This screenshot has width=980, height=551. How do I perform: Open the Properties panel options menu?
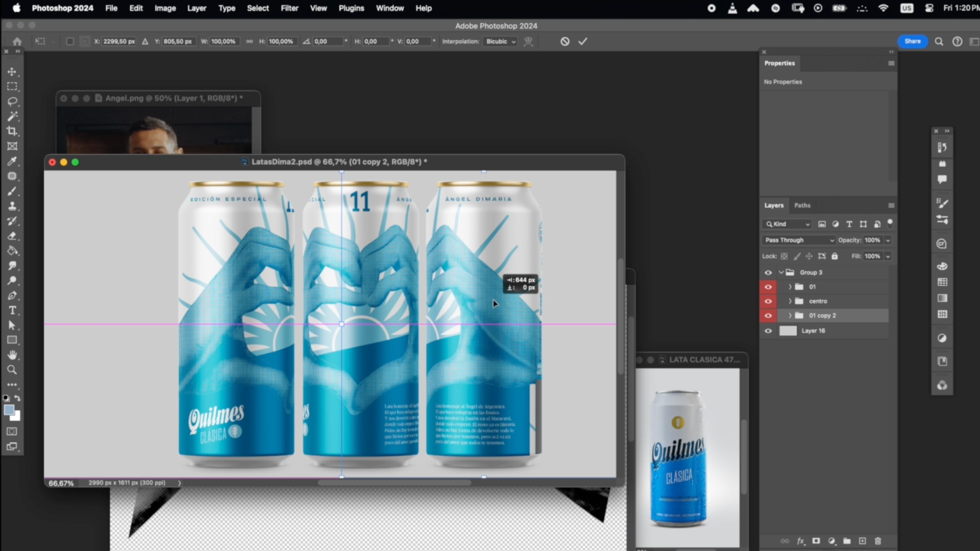click(x=891, y=63)
